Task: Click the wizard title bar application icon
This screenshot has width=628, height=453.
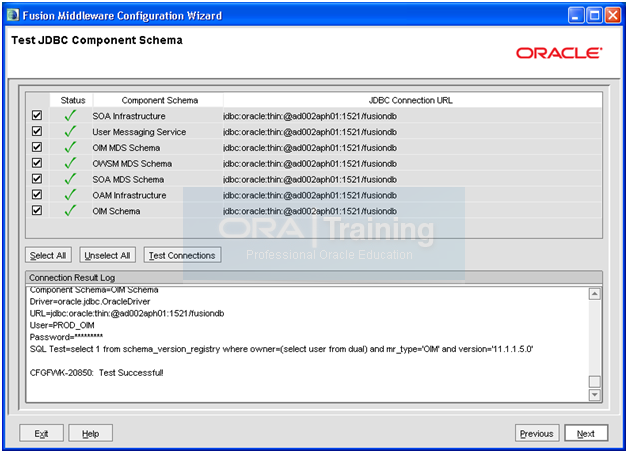Action: point(13,15)
